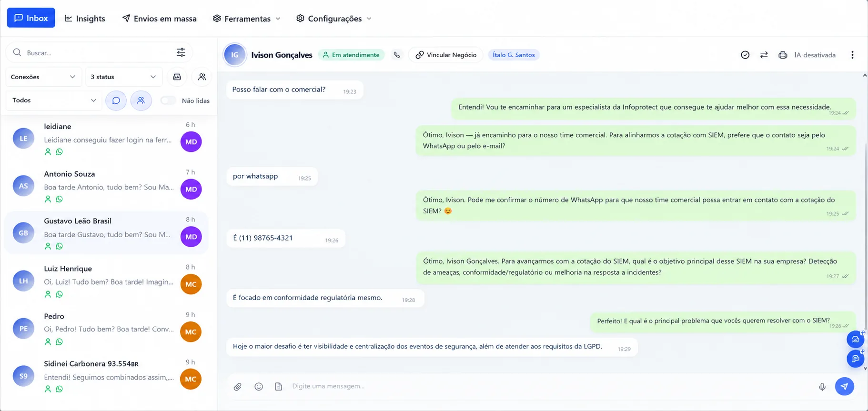Click the IG contact avatar in header
This screenshot has height=411, width=868.
click(235, 55)
